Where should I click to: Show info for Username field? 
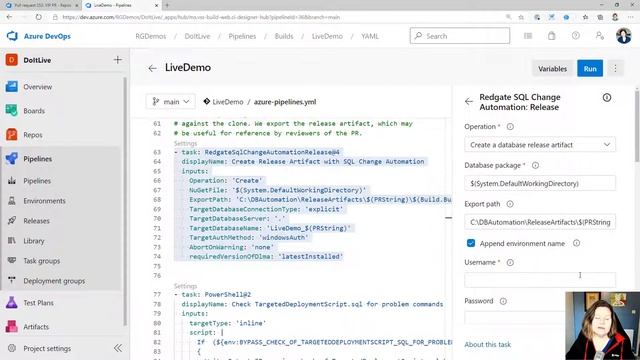click(x=510, y=262)
